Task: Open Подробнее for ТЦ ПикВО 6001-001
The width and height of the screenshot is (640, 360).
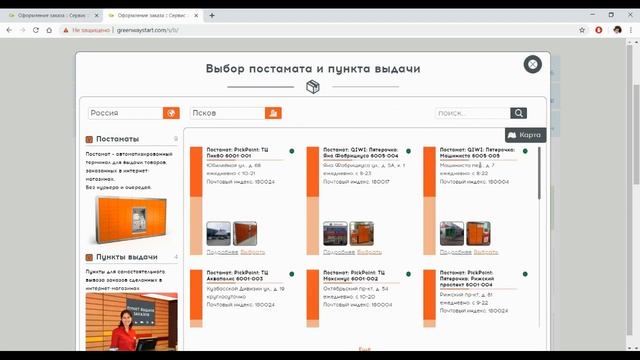Action: (x=222, y=252)
